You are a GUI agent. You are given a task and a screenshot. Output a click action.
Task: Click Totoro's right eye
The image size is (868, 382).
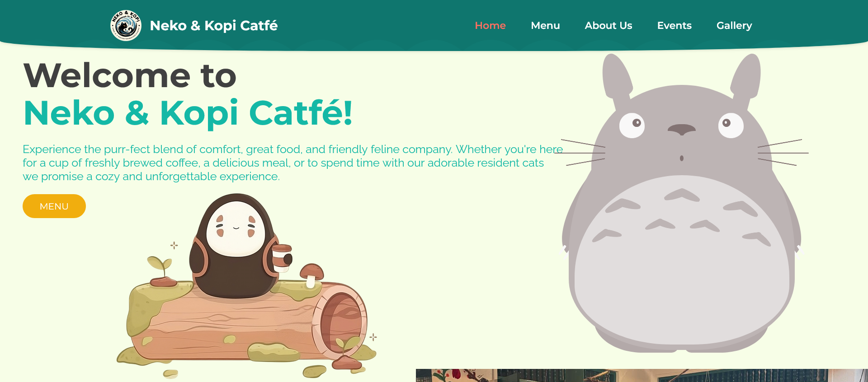point(731,125)
